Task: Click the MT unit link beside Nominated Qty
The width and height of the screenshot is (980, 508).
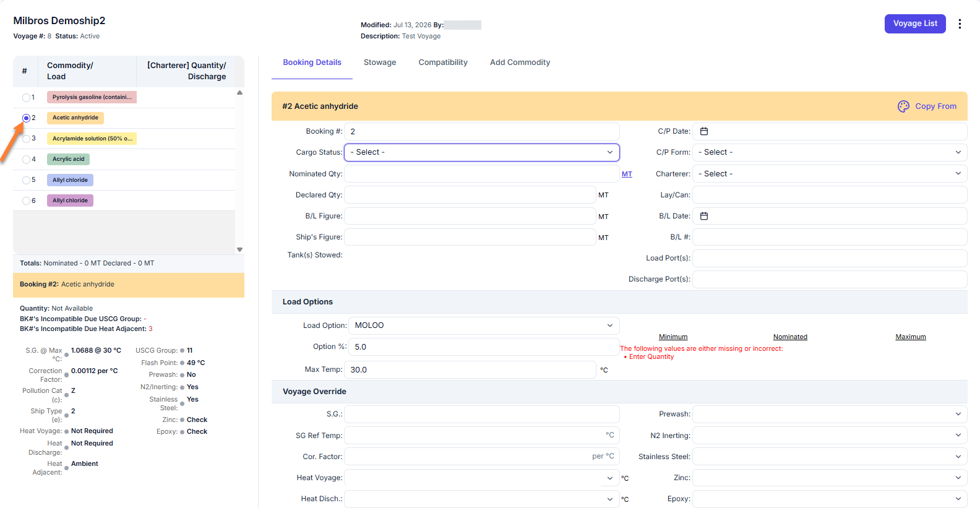Action: pos(627,174)
